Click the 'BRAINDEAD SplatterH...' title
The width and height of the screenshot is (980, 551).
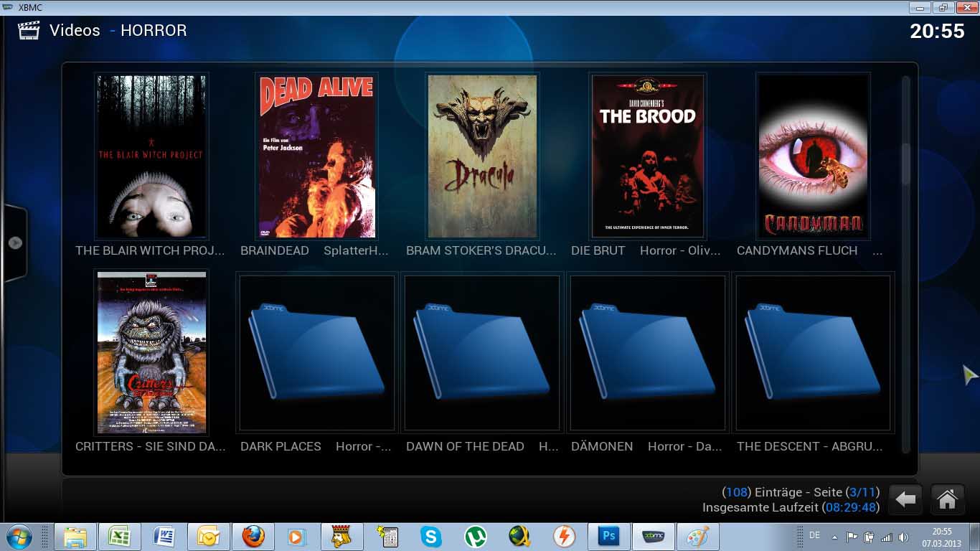(314, 250)
